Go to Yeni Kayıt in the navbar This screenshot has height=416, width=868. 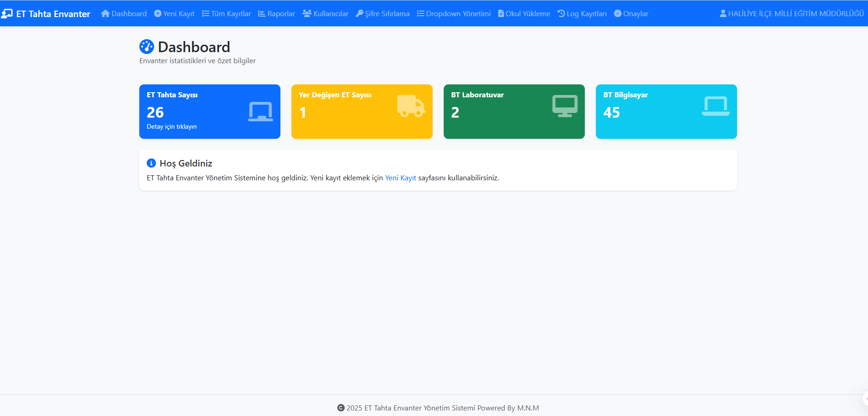pos(174,14)
